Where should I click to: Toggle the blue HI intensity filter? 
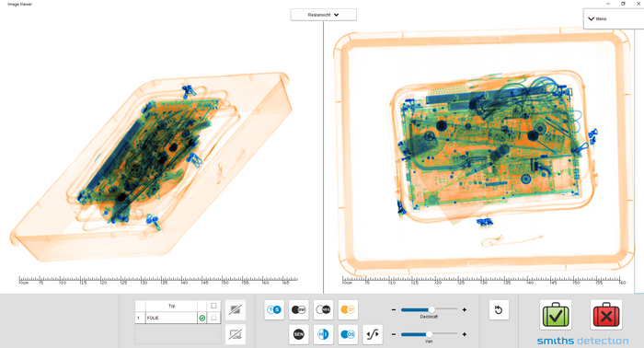323,334
